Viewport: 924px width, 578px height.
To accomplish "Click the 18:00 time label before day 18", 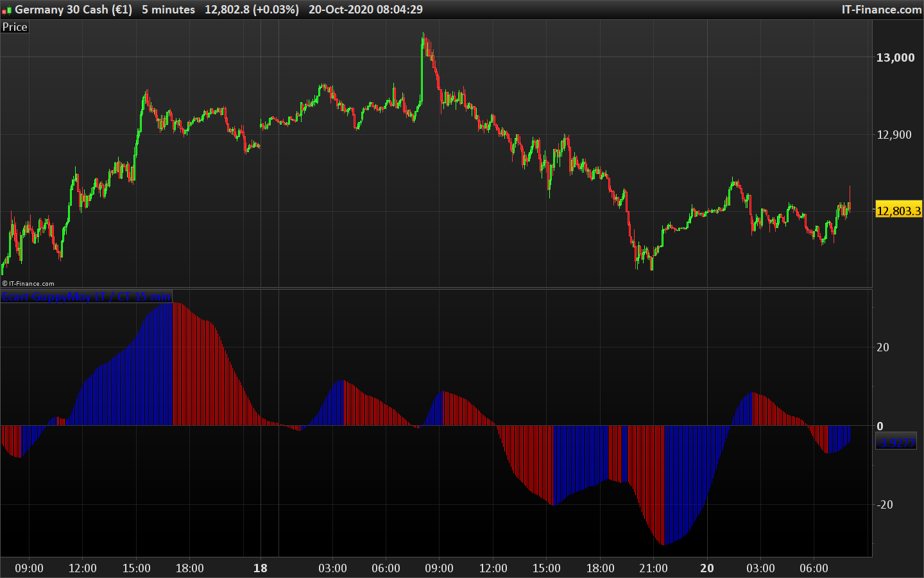I will click(x=190, y=568).
